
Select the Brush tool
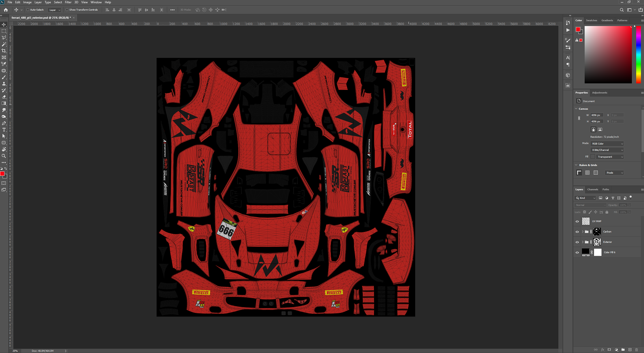pos(4,77)
